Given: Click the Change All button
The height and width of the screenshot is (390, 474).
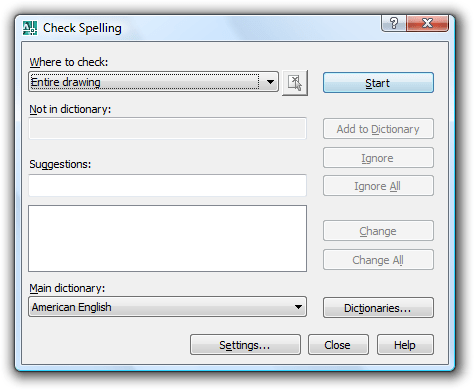Looking at the screenshot, I should pyautogui.click(x=378, y=260).
